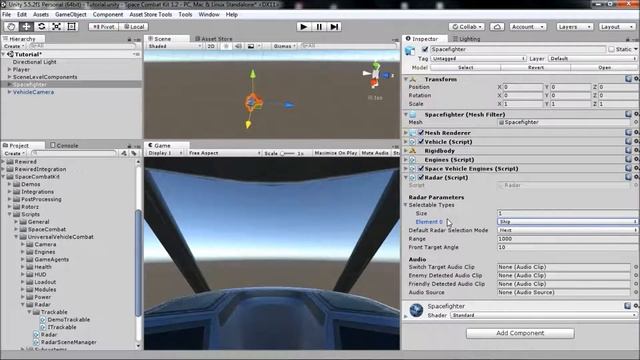The height and width of the screenshot is (360, 640).
Task: Open the Component menu
Action: (108, 14)
